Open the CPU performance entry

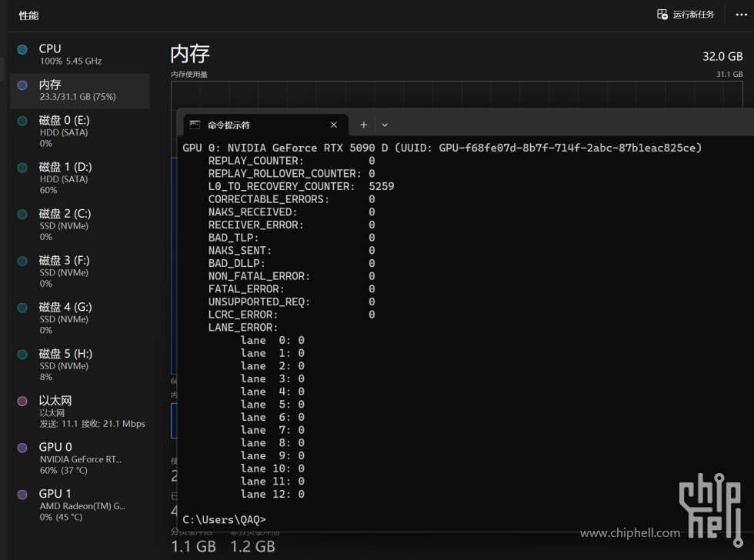80,55
